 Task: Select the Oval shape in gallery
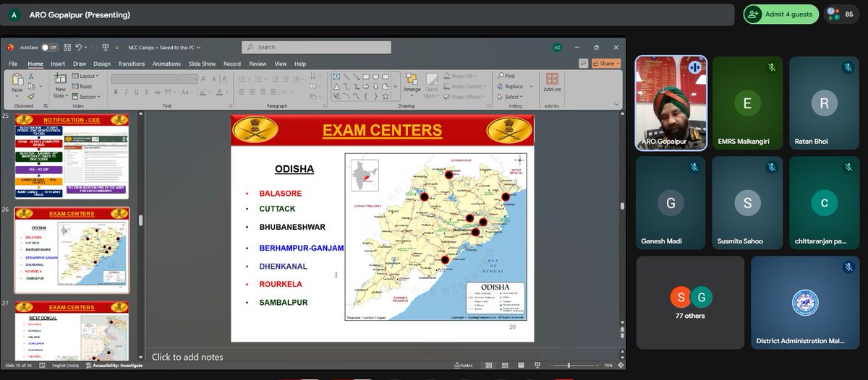coord(375,77)
